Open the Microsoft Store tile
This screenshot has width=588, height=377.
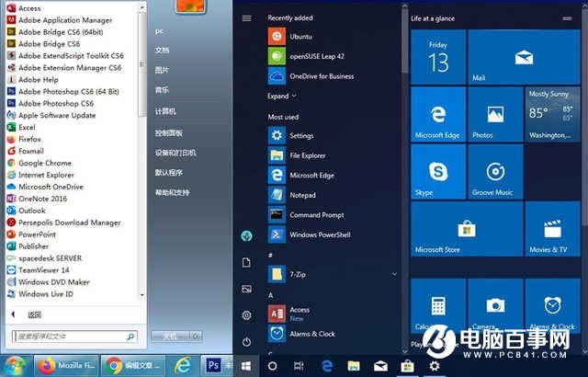[466, 230]
